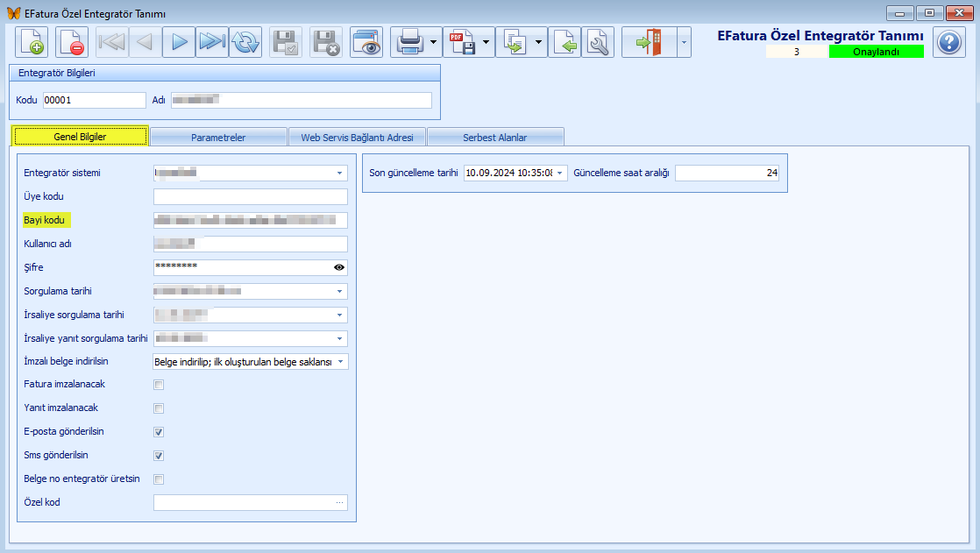
Task: Open the Son güncelleme tarihi date dropdown
Action: (x=560, y=174)
